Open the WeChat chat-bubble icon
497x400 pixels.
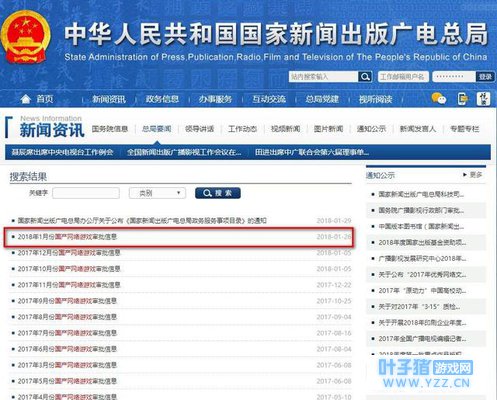pyautogui.click(x=439, y=99)
